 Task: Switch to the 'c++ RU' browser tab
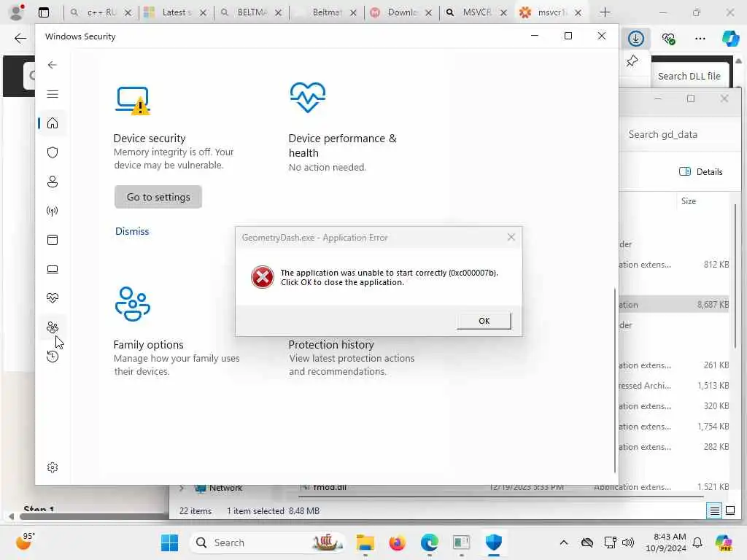click(100, 12)
